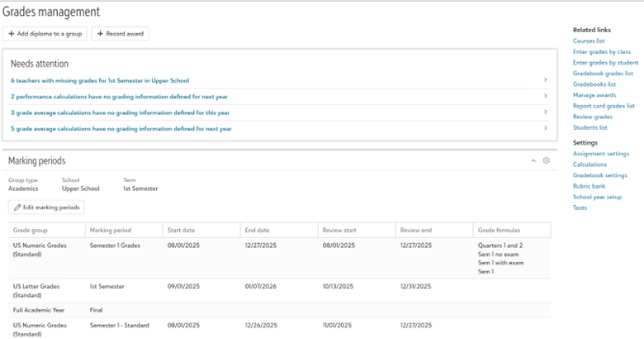The height and width of the screenshot is (339, 644).
Task: Click the Academics group type value
Action: pyautogui.click(x=23, y=189)
